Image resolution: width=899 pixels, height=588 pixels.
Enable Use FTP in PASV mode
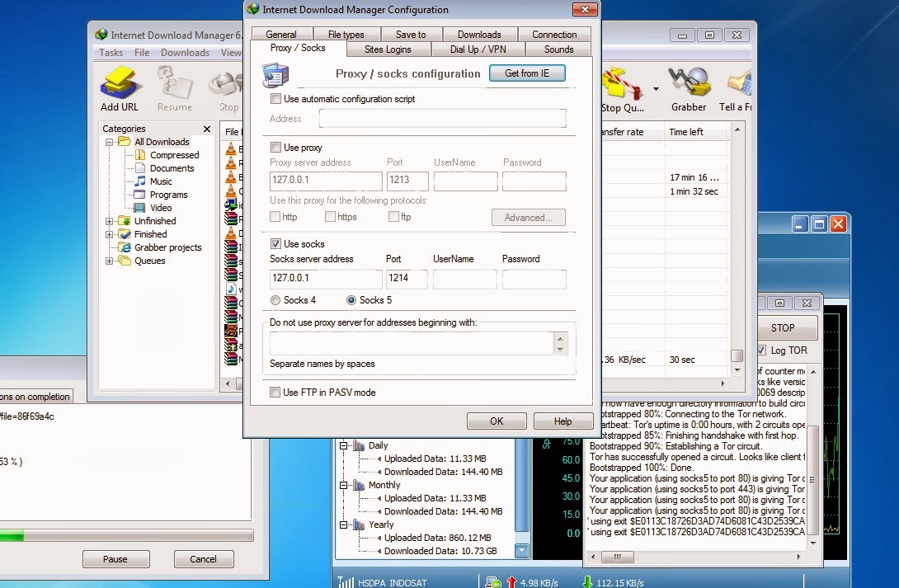click(x=275, y=392)
